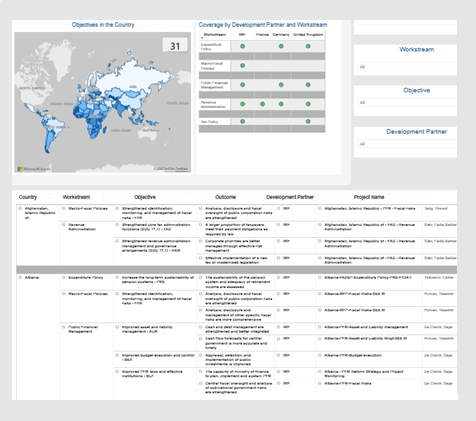The height and width of the screenshot is (421, 476).
Task: Sort by the Development Partner column header
Action: pyautogui.click(x=290, y=197)
